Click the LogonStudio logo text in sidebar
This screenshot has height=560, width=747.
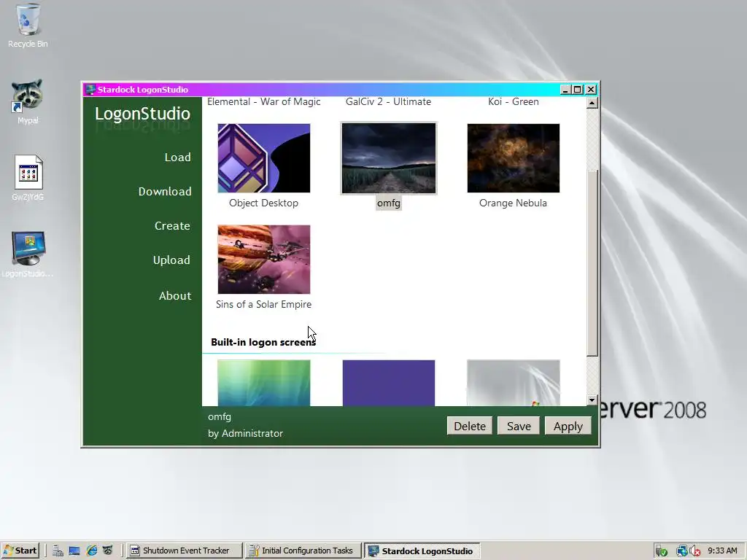point(142,114)
